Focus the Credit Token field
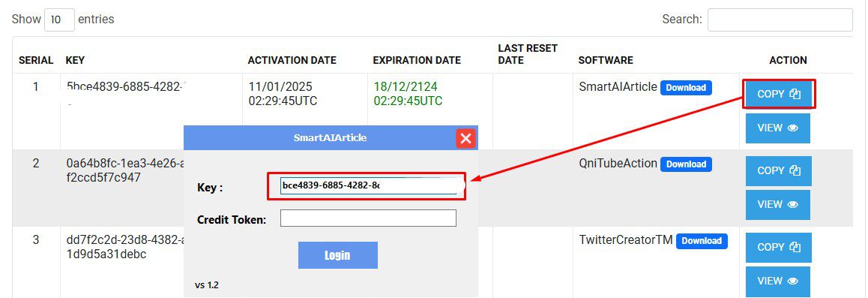 368,218
